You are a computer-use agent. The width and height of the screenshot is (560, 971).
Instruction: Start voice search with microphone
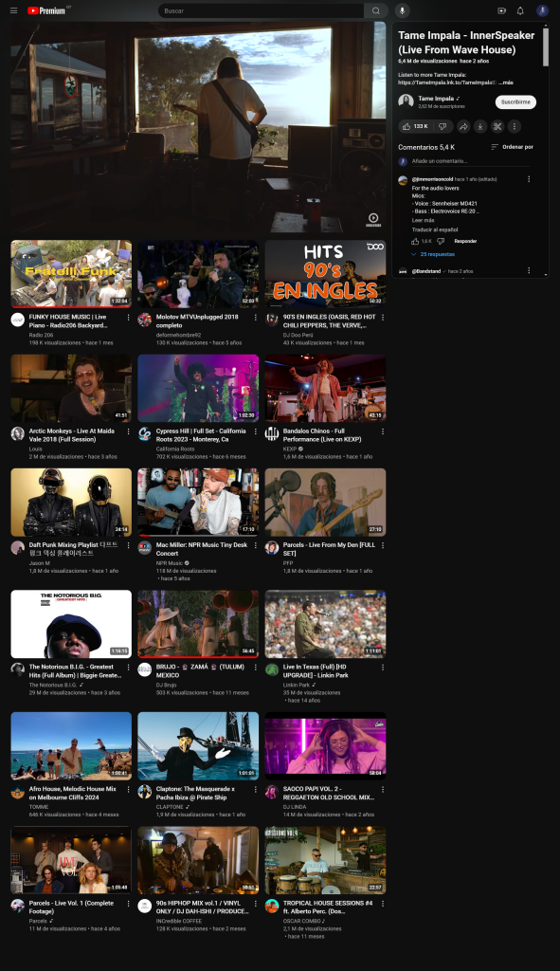(x=402, y=10)
